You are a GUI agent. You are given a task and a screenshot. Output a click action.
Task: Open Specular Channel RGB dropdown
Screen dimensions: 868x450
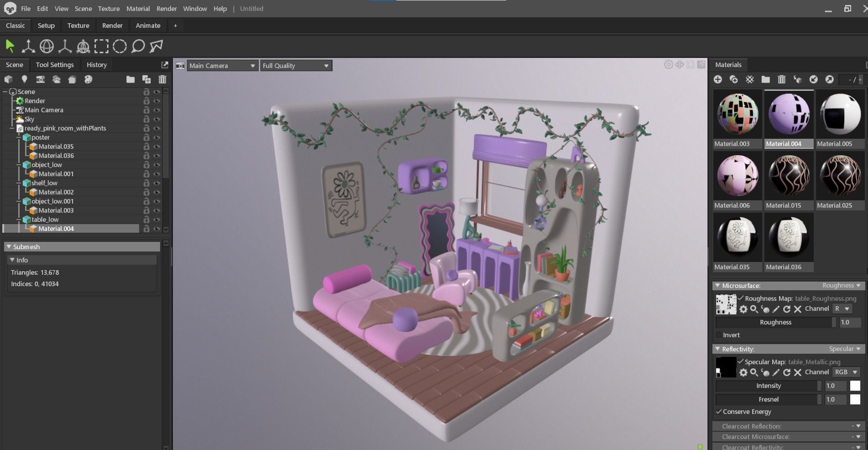[x=846, y=372]
